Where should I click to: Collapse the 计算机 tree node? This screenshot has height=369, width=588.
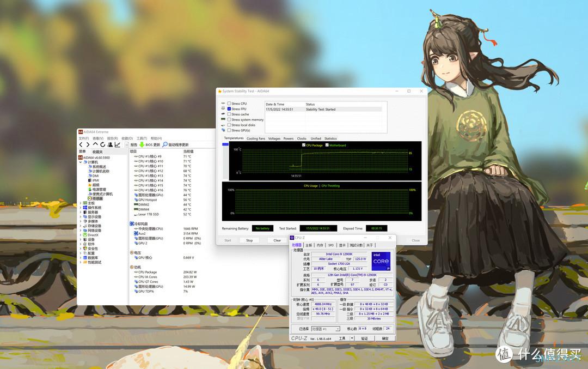81,162
